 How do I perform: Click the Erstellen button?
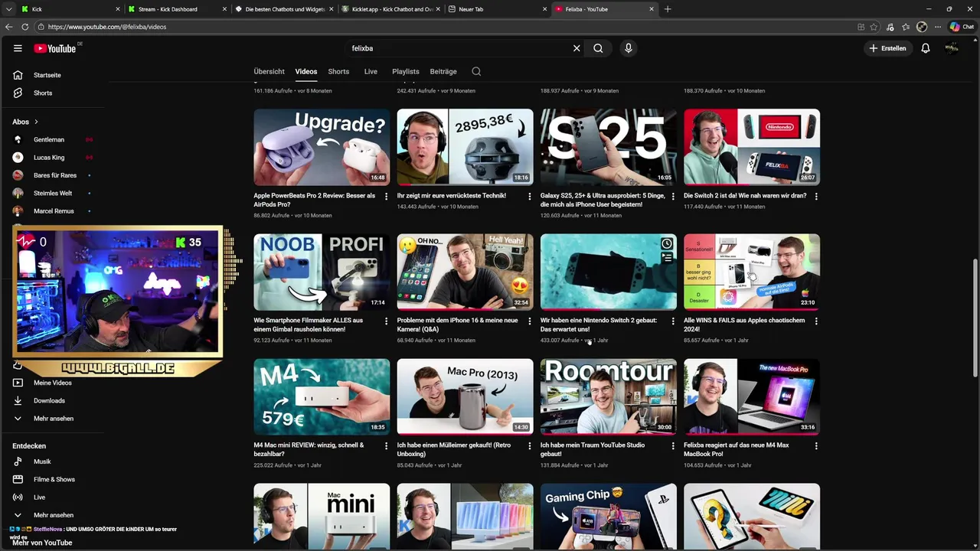[887, 48]
